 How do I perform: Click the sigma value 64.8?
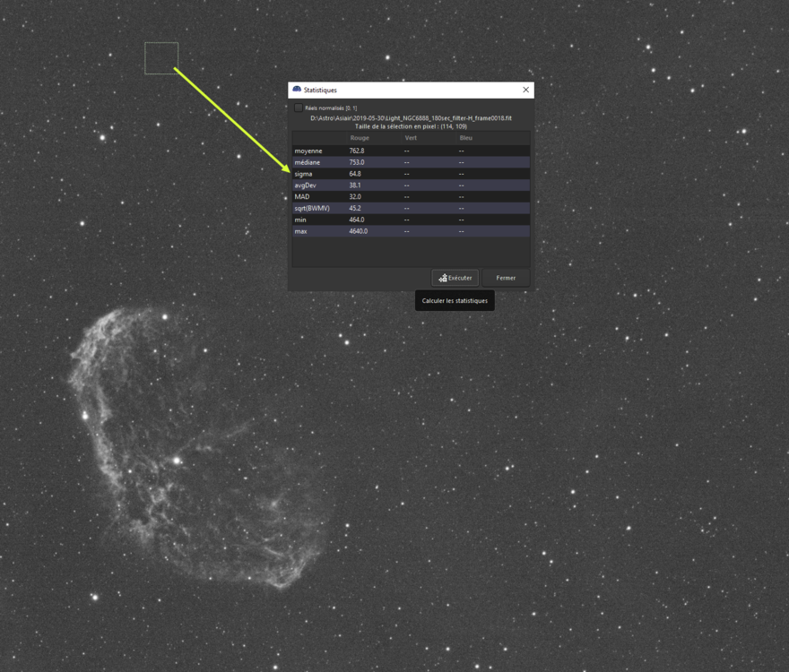pos(355,174)
